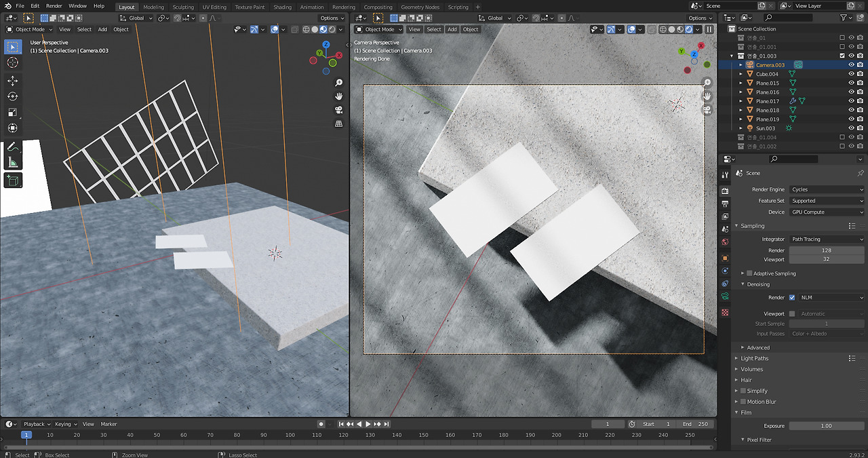The height and width of the screenshot is (458, 868).
Task: Expand the Plane.017 tree item
Action: pyautogui.click(x=741, y=101)
